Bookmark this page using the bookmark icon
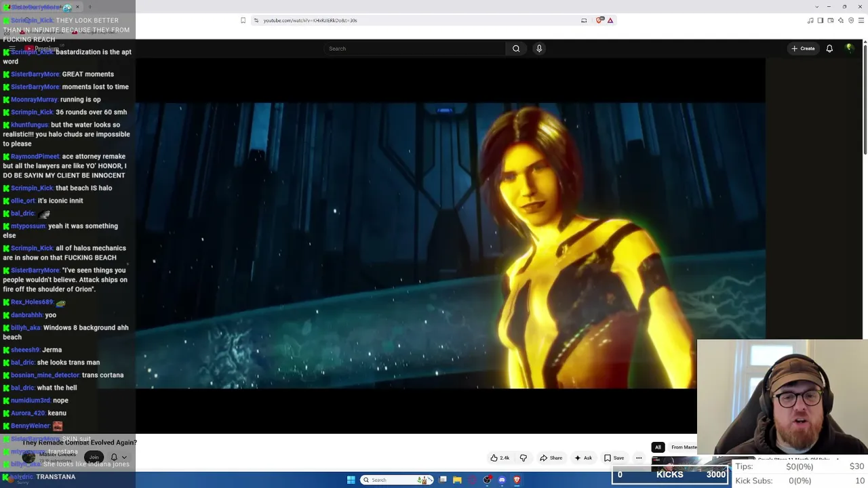 (243, 20)
